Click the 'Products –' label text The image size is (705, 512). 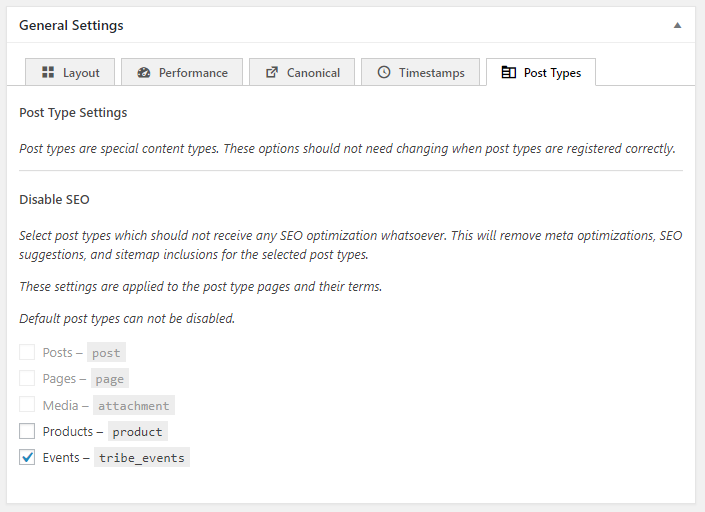pyautogui.click(x=73, y=431)
